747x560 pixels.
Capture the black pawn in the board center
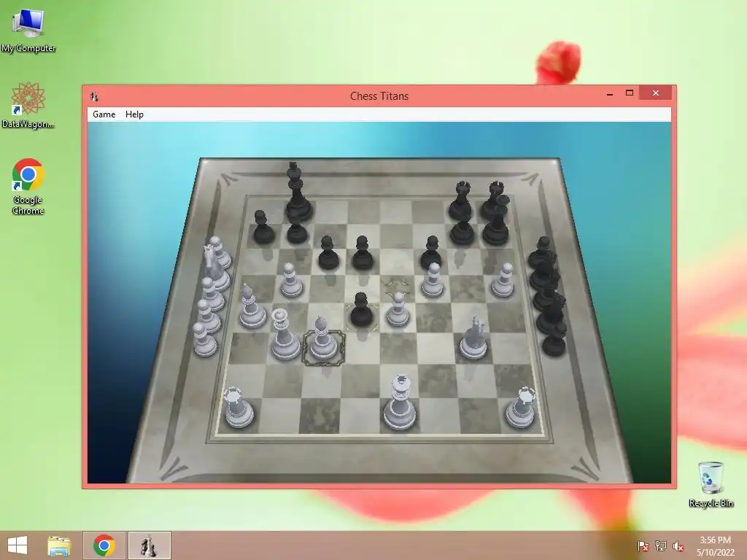(361, 311)
